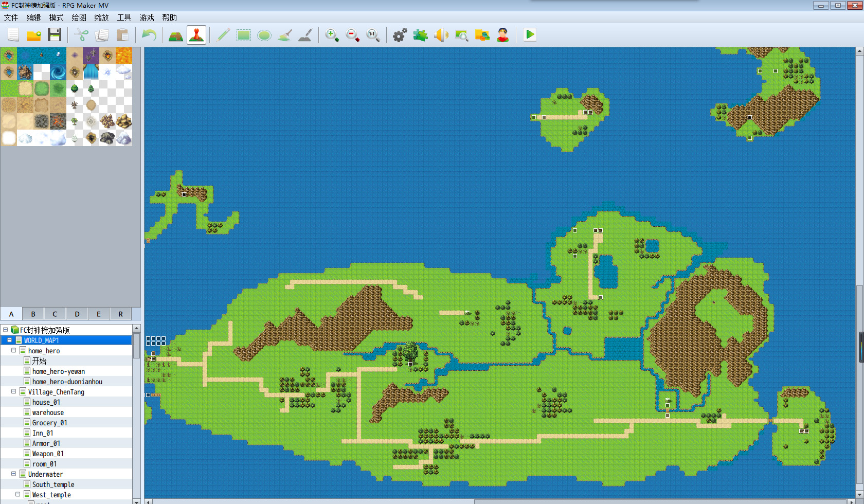Collapse the home_hero tree node
This screenshot has width=864, height=504.
point(13,350)
